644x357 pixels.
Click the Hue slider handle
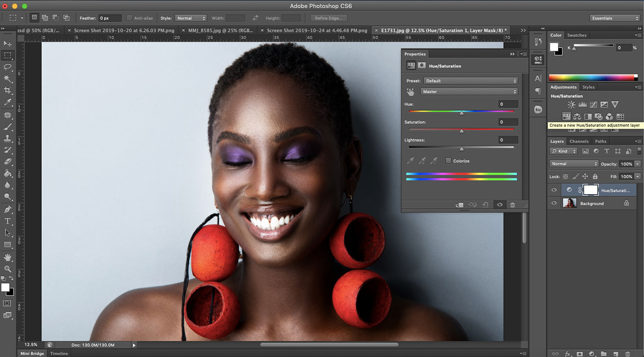[x=461, y=113]
